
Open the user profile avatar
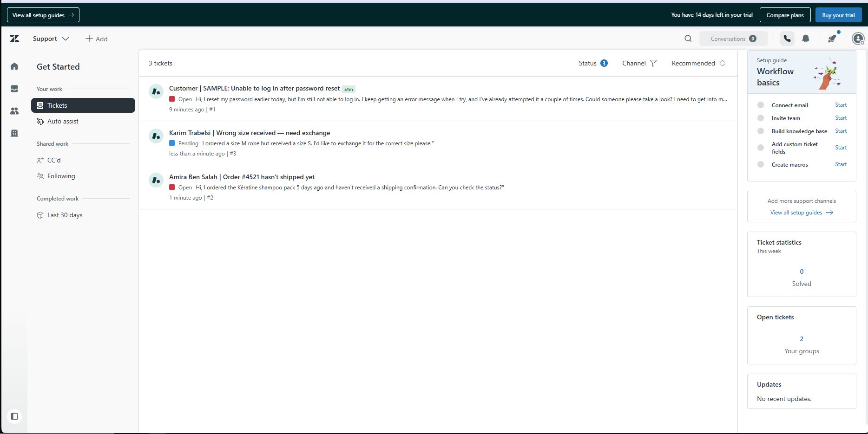point(858,39)
